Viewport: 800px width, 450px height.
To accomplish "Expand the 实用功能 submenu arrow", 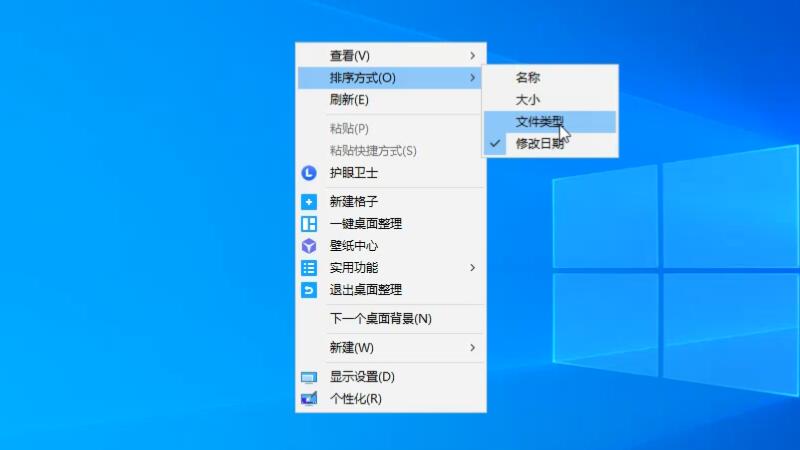I will tap(473, 268).
